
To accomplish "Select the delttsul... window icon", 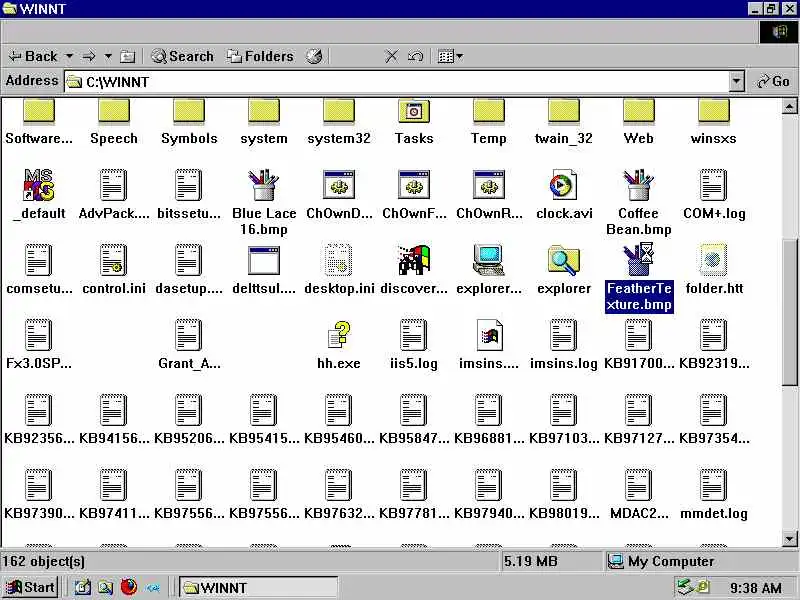I will 264,269.
